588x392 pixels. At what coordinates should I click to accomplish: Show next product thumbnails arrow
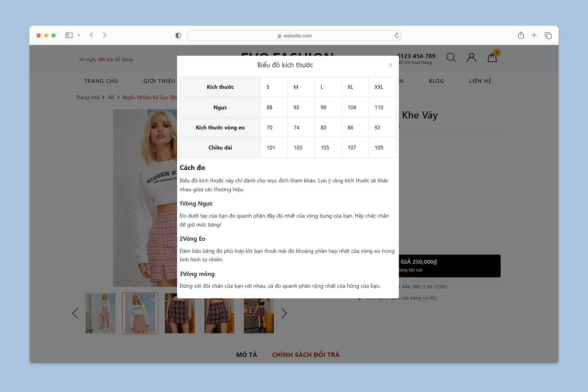pos(284,313)
